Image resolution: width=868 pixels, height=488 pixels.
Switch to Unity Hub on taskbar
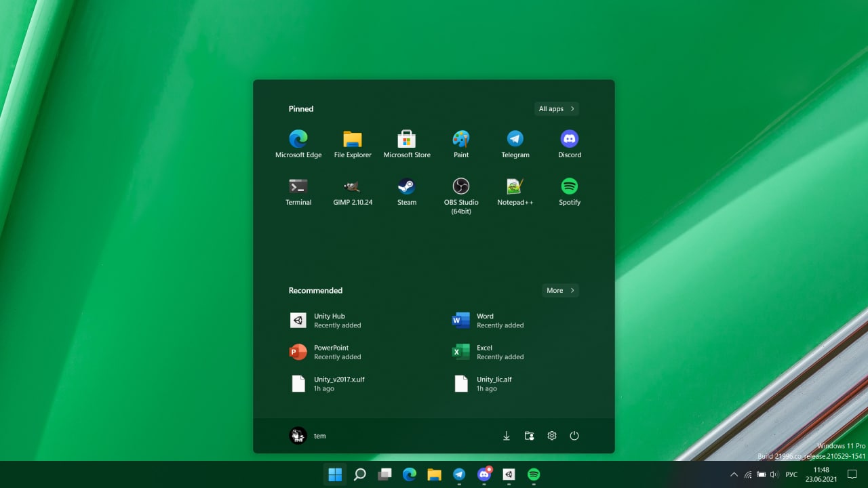[509, 474]
